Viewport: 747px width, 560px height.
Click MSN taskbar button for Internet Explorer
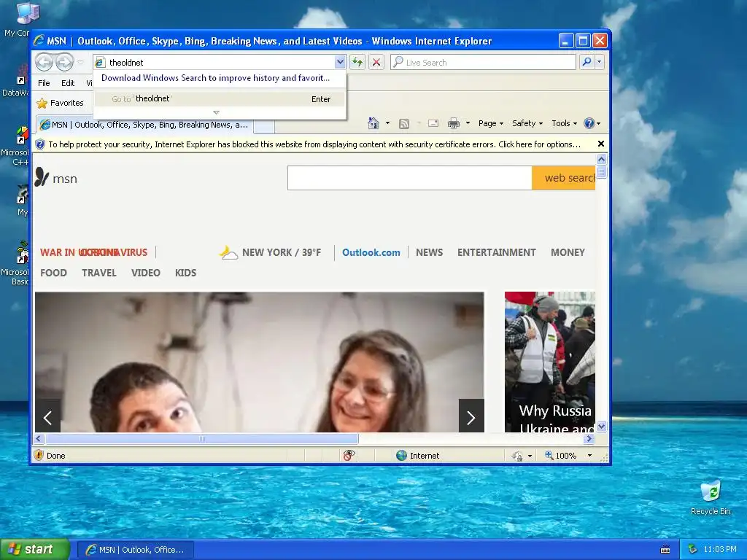point(136,550)
